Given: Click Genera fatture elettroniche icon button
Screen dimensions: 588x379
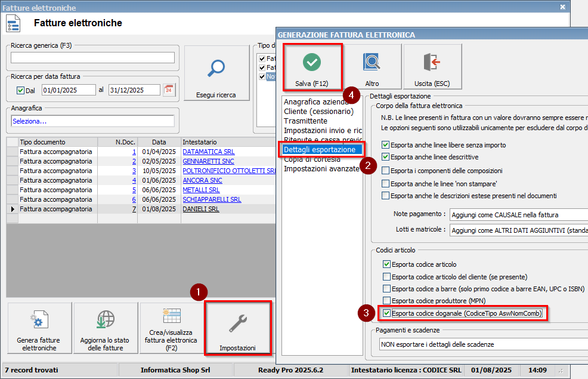Looking at the screenshot, I should (39, 328).
